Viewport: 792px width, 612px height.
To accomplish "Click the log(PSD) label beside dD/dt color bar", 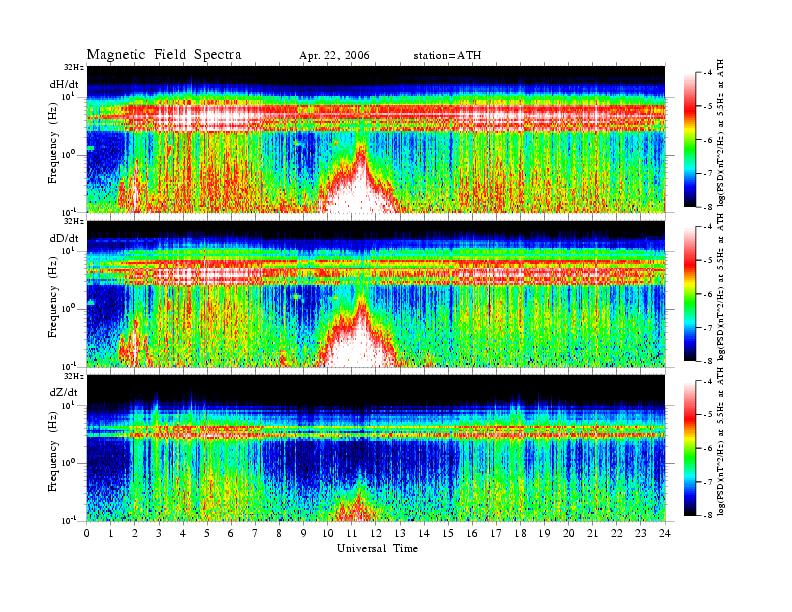I will pos(721,287).
